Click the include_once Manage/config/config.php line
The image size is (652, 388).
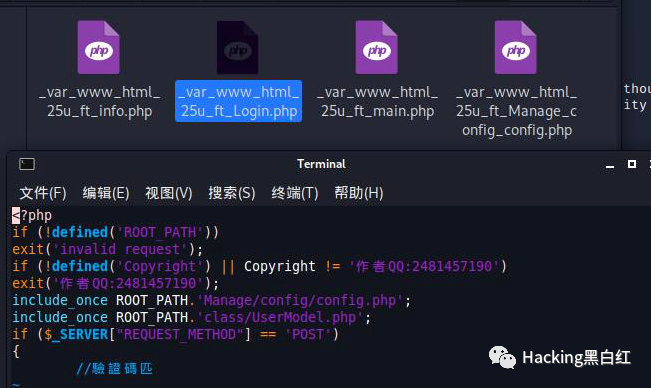(212, 300)
